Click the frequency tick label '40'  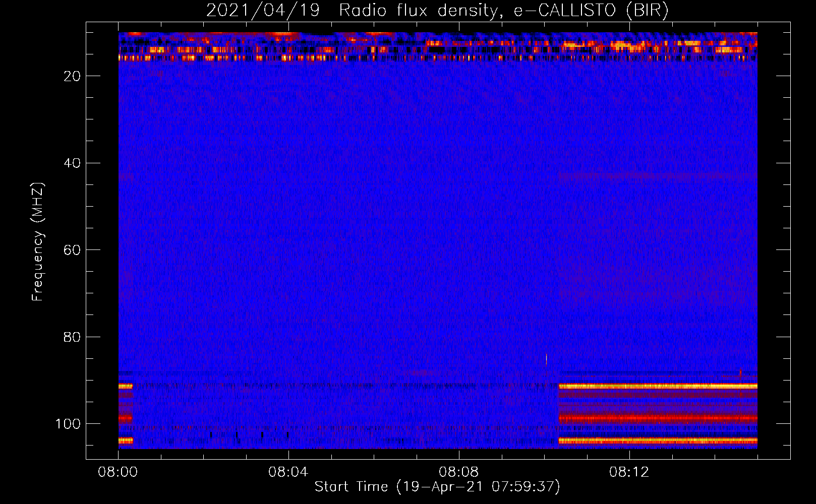pyautogui.click(x=73, y=163)
